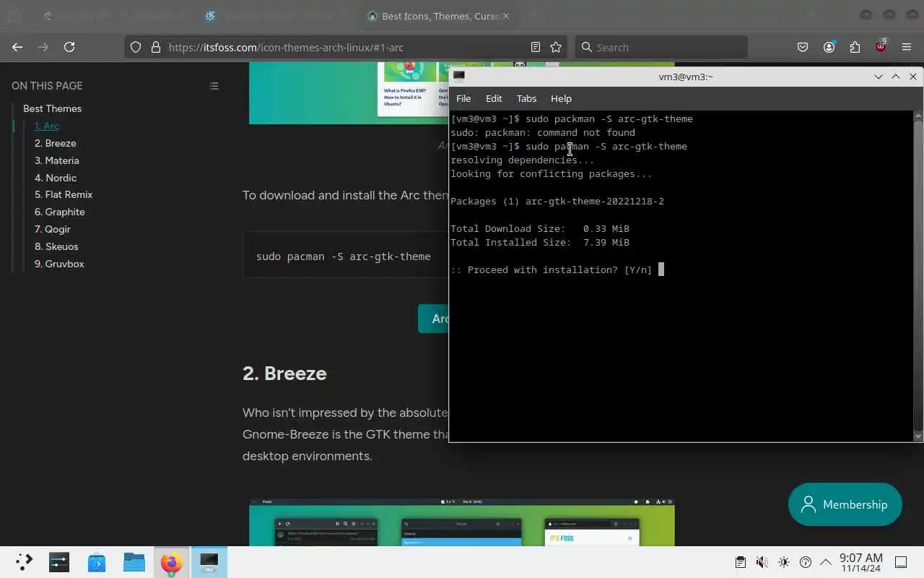Screen dimensions: 924x578
Task: Open the Membership button
Action: coord(845,504)
